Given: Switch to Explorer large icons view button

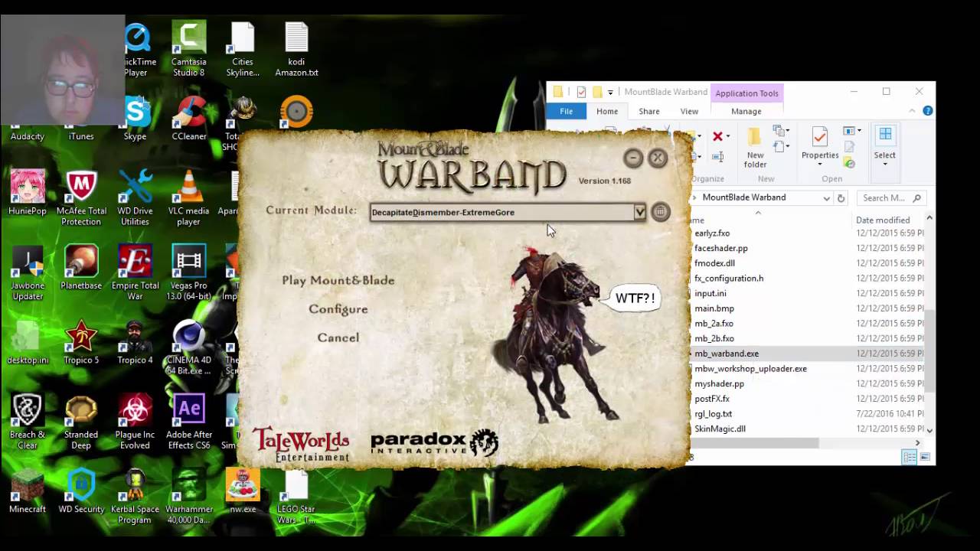Looking at the screenshot, I should 925,457.
